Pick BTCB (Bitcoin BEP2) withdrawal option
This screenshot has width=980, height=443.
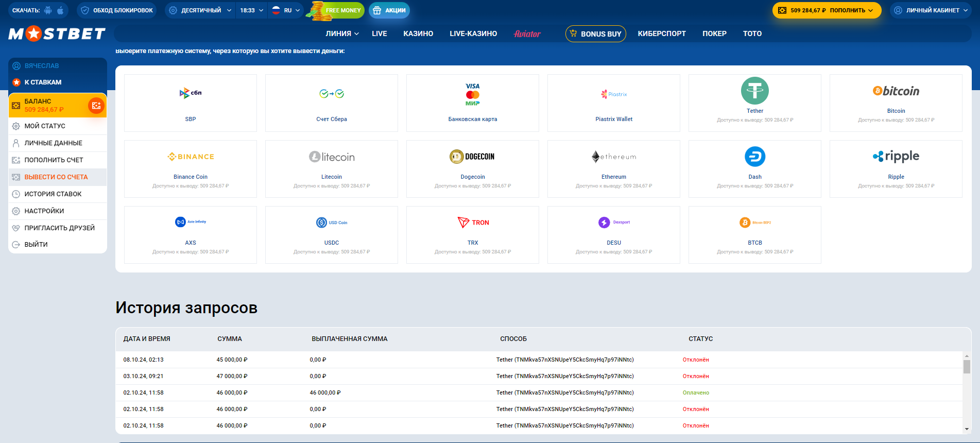755,235
